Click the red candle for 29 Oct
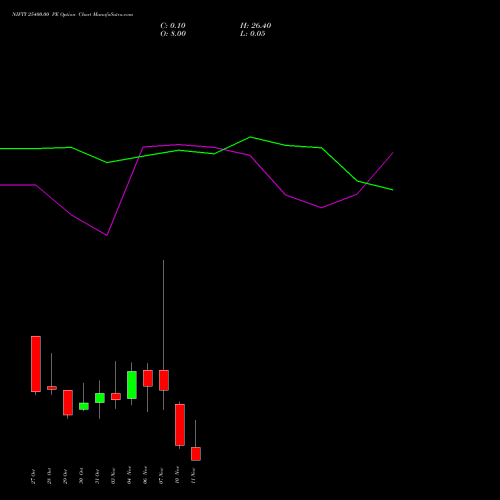 pos(68,403)
